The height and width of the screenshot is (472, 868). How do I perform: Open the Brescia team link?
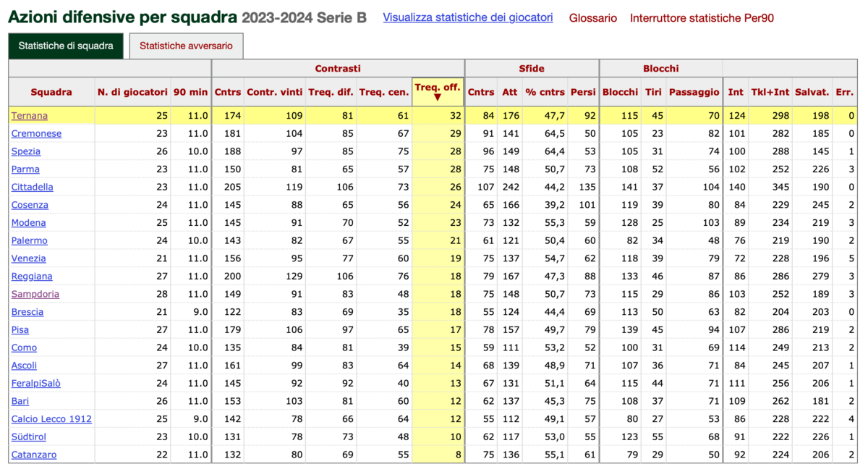point(27,312)
